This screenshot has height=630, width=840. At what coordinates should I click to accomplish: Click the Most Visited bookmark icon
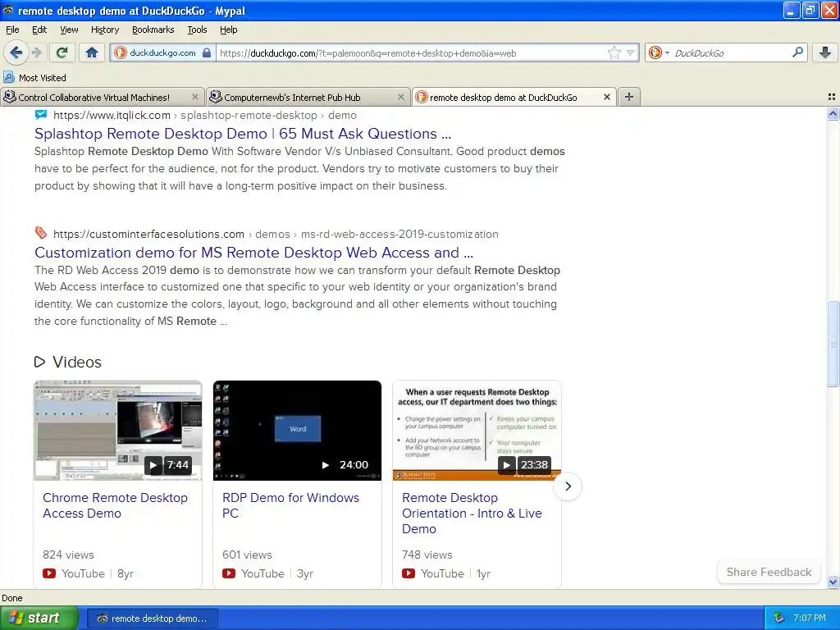point(8,78)
